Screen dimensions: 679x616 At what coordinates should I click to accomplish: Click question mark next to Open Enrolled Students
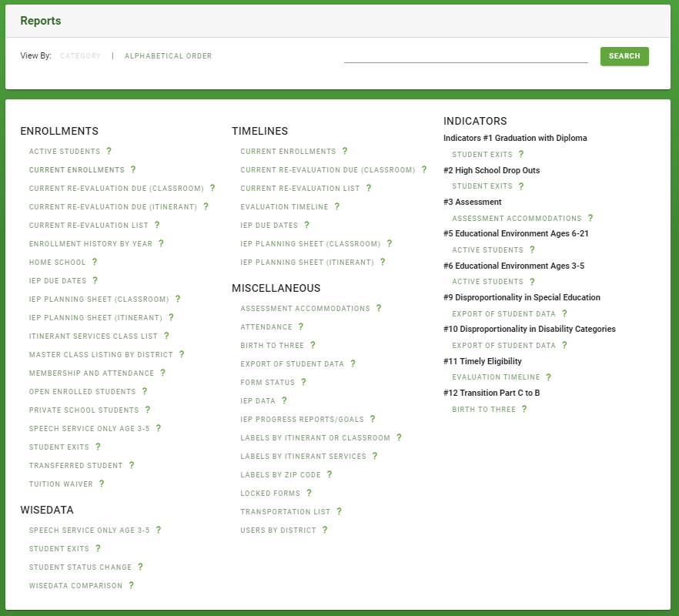[145, 391]
